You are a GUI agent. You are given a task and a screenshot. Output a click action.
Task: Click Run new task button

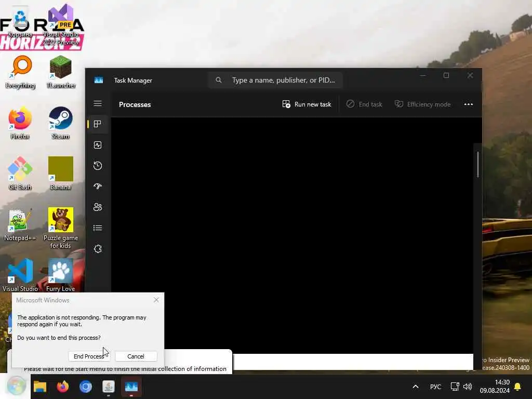pyautogui.click(x=307, y=104)
